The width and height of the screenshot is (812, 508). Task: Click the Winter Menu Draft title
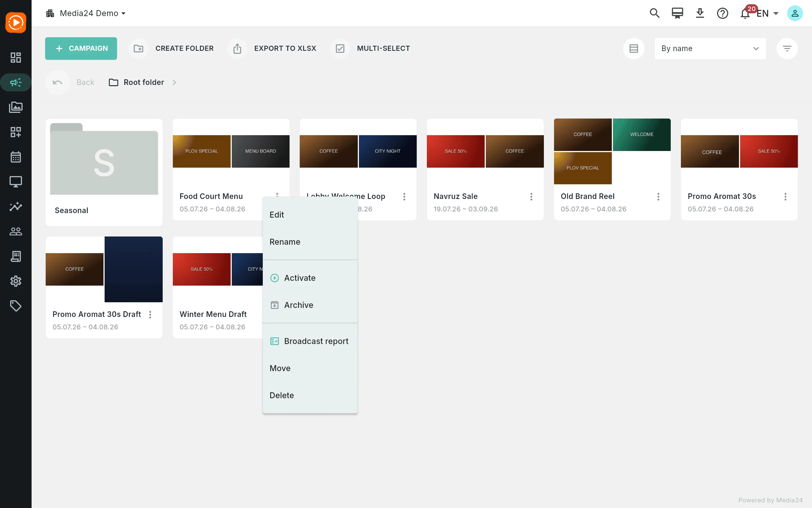click(x=213, y=314)
